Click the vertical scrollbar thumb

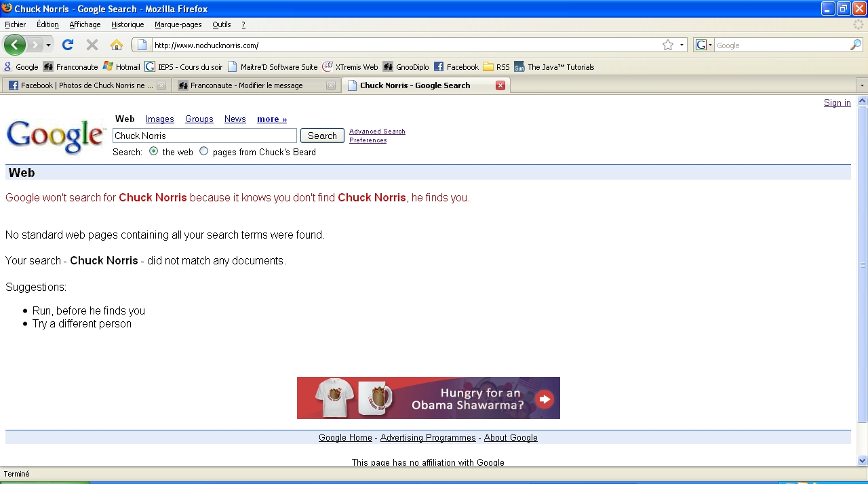tap(863, 264)
